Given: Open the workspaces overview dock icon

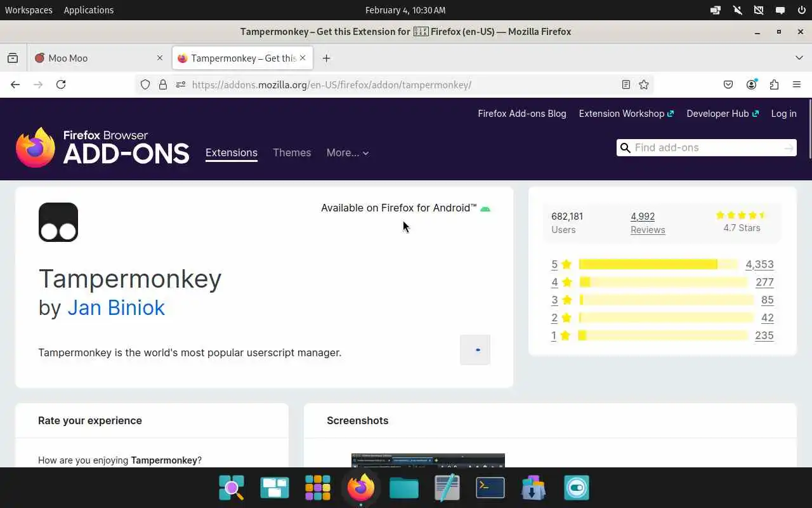Looking at the screenshot, I should (275, 488).
